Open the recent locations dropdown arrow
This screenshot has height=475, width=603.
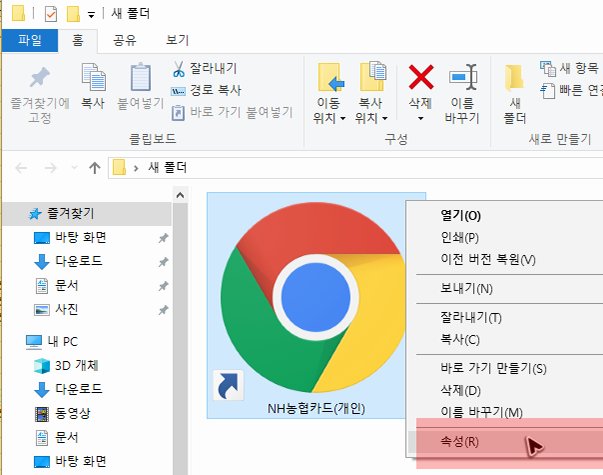point(74,168)
